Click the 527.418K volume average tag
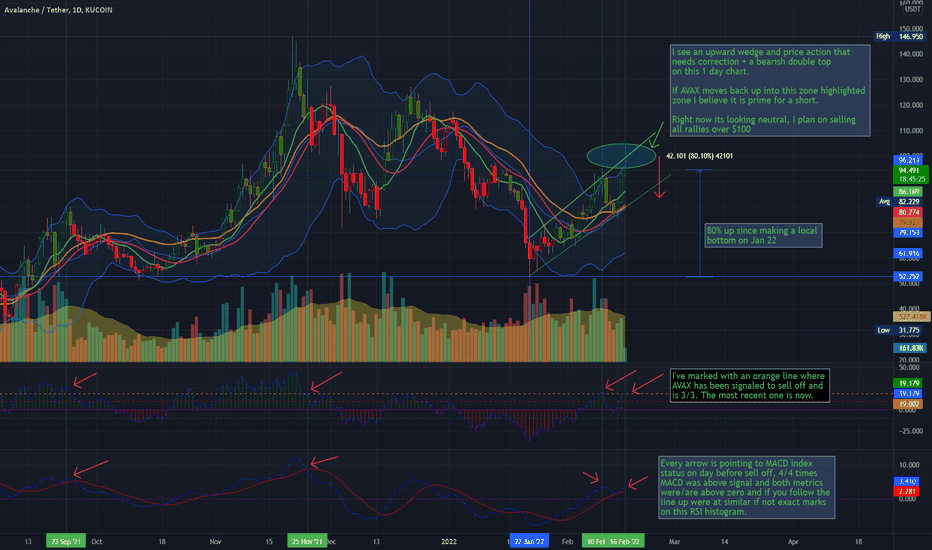Screen dimensions: 932x550 click(911, 317)
